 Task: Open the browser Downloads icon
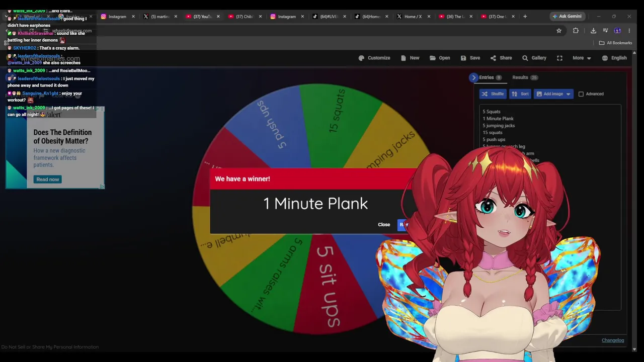(x=593, y=31)
